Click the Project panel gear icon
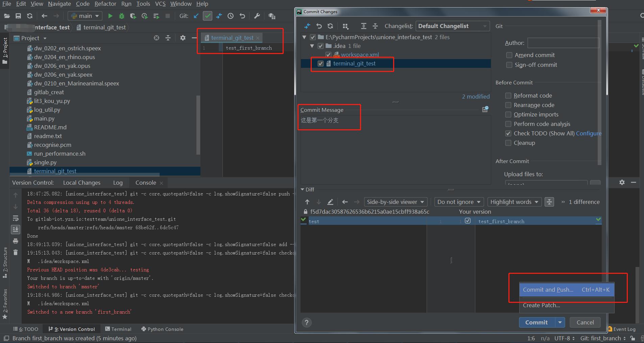 (x=183, y=38)
